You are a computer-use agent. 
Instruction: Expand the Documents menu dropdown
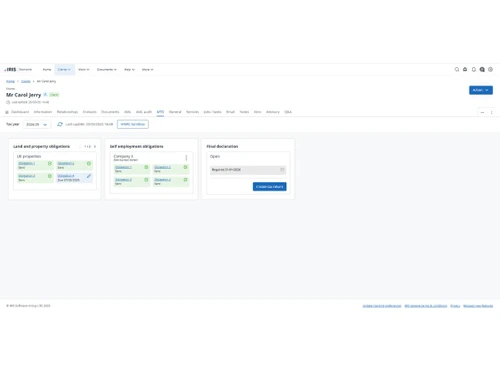click(x=107, y=69)
